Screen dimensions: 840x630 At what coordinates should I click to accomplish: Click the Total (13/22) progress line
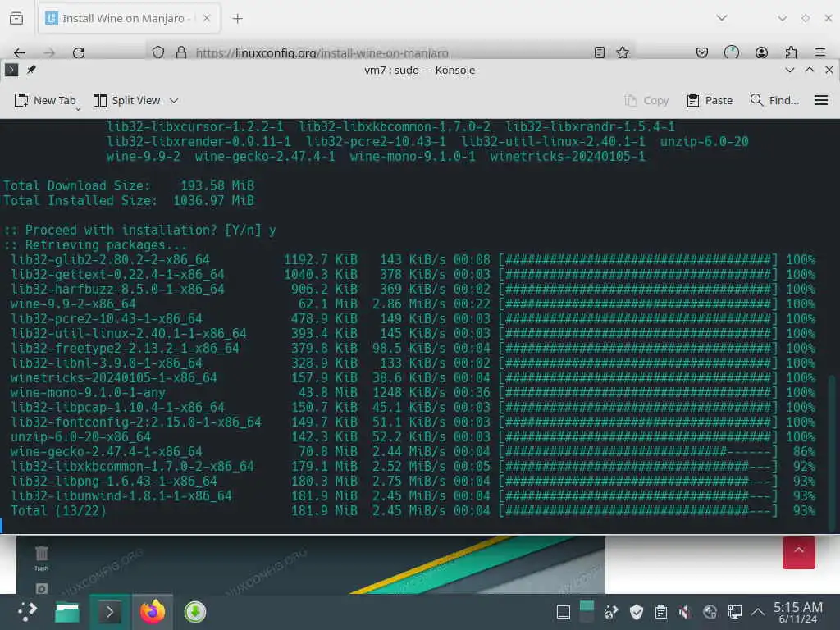click(413, 510)
